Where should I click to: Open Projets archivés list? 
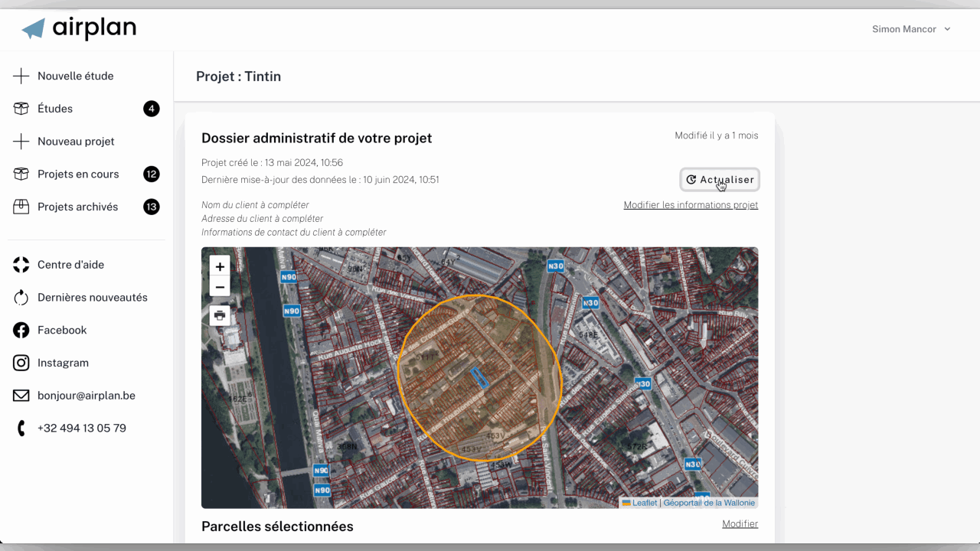(78, 207)
